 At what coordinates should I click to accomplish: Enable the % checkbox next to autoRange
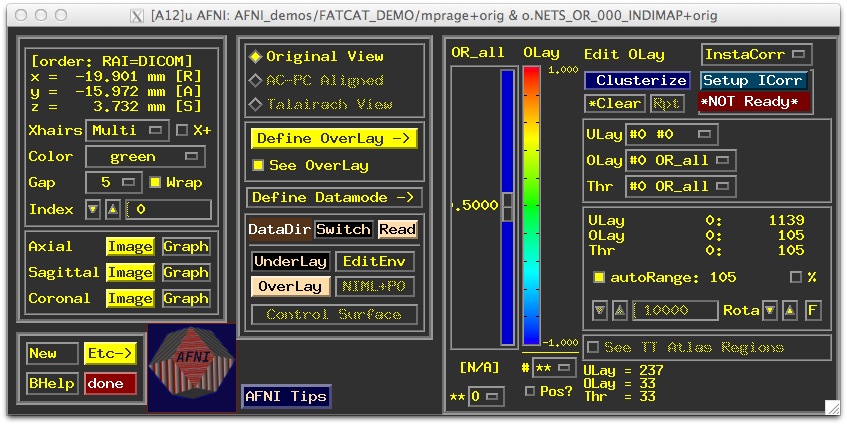(x=796, y=278)
